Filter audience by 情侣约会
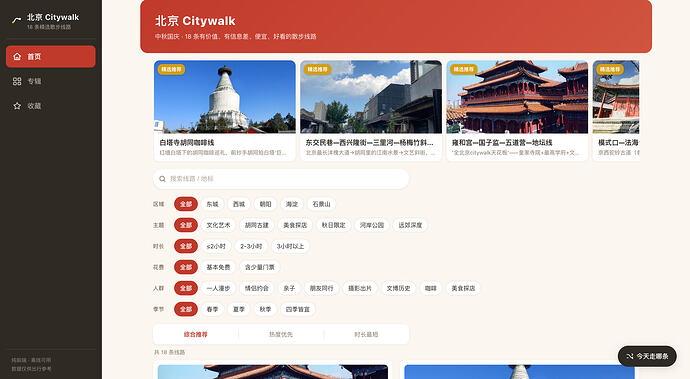The image size is (690, 379). [257, 288]
